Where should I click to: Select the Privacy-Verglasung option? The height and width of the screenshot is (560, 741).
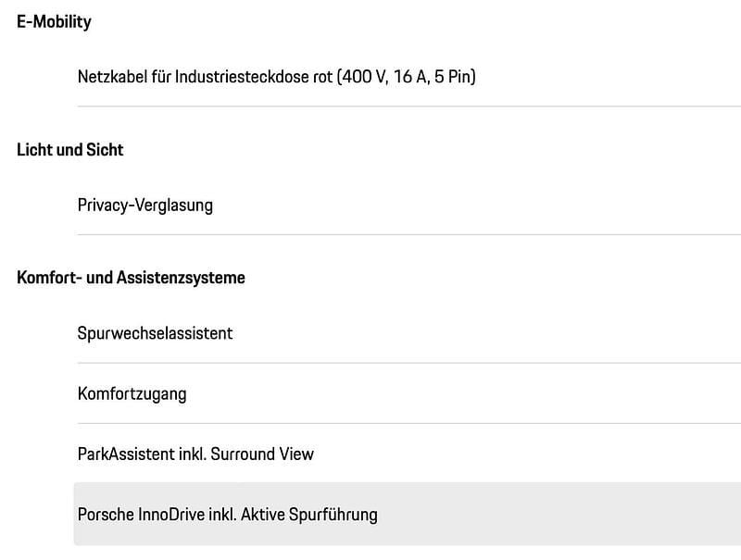coord(145,205)
